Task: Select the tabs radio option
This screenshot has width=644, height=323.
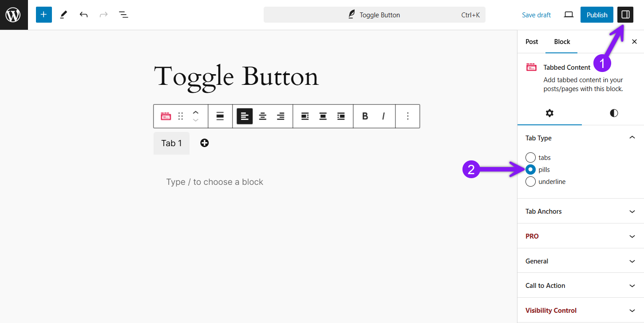Action: click(530, 157)
